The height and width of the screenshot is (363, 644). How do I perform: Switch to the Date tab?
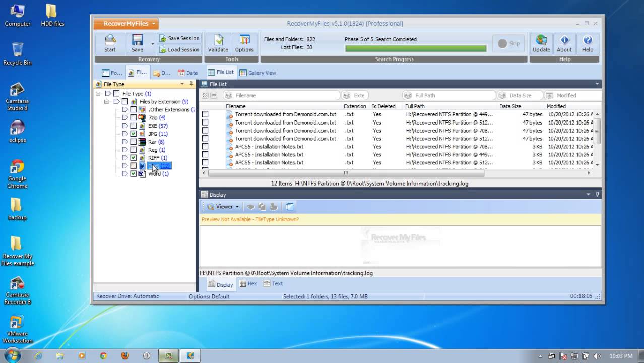187,73
